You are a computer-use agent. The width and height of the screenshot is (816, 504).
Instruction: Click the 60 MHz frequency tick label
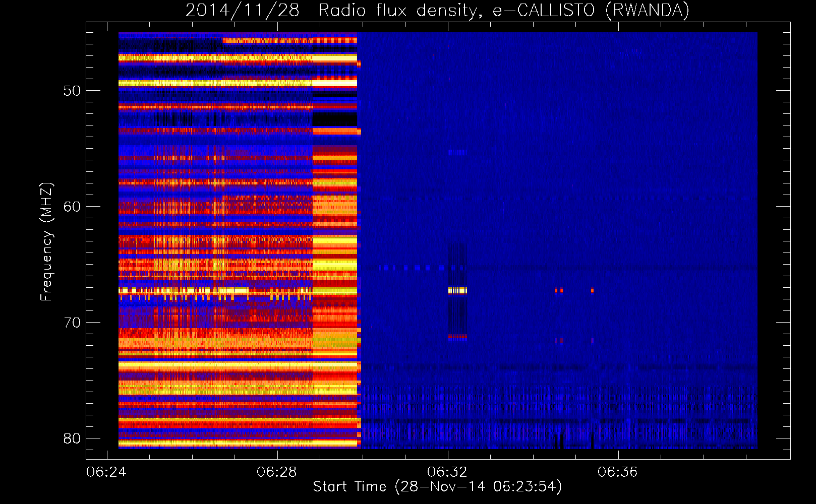click(72, 207)
